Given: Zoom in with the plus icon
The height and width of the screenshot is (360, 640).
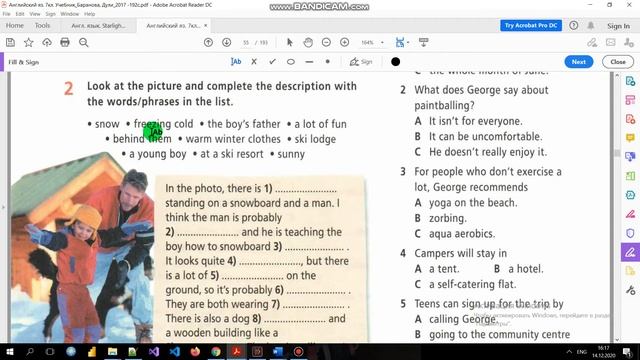Looking at the screenshot, I should pos(344,42).
